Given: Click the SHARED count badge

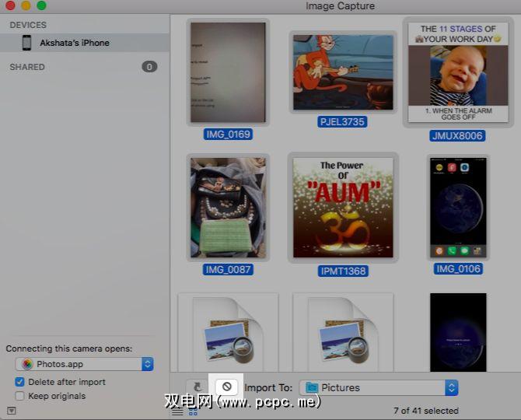Looking at the screenshot, I should pos(149,67).
